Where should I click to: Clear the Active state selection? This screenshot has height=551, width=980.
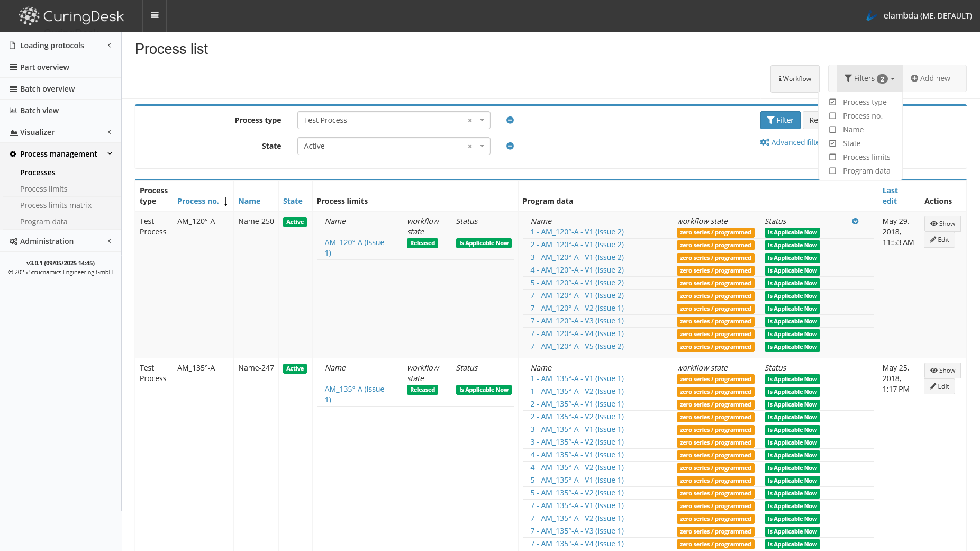pos(469,147)
